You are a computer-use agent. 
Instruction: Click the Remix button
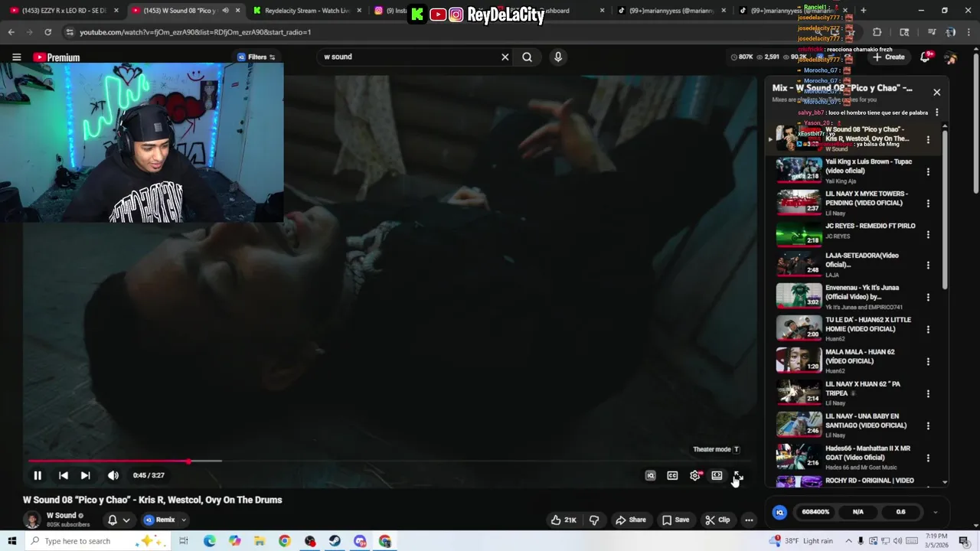pyautogui.click(x=159, y=520)
